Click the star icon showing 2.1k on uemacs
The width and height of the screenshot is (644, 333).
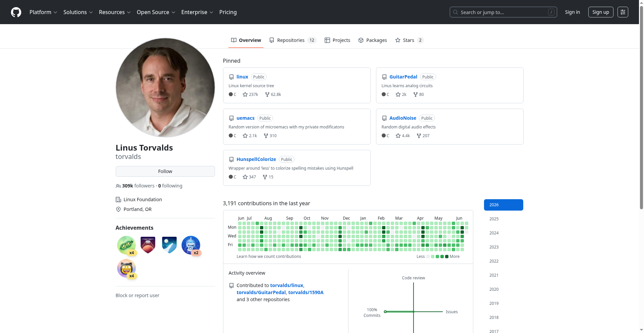pos(245,136)
